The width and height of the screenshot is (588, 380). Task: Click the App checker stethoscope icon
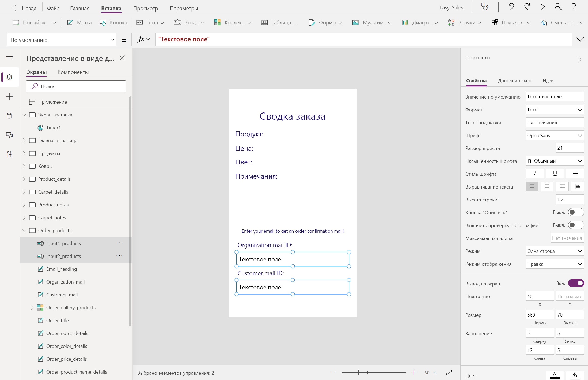[x=485, y=7]
